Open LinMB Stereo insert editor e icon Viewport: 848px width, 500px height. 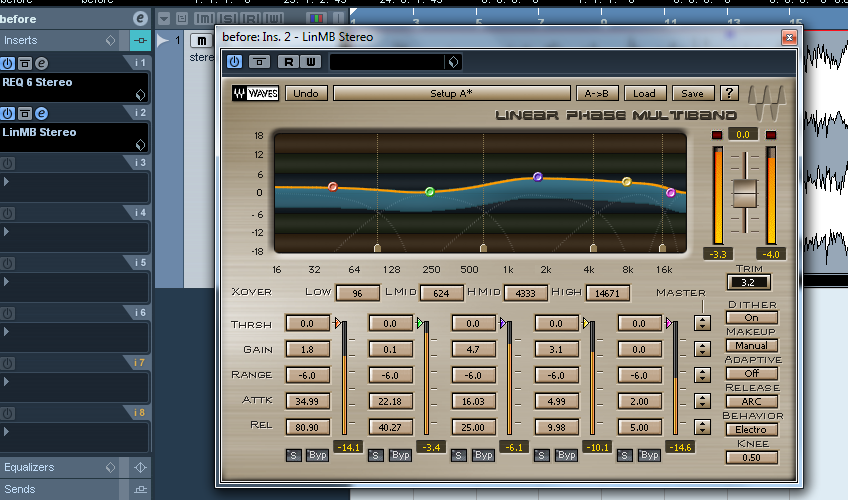(42, 114)
